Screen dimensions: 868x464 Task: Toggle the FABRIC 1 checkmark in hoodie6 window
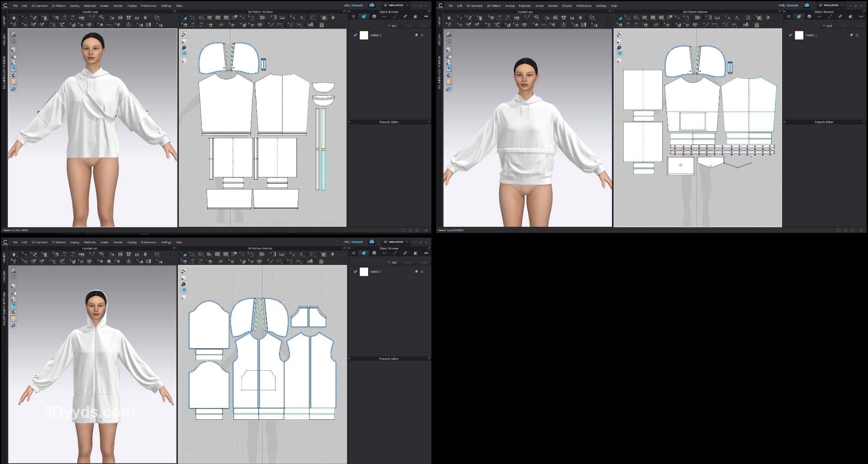click(355, 272)
